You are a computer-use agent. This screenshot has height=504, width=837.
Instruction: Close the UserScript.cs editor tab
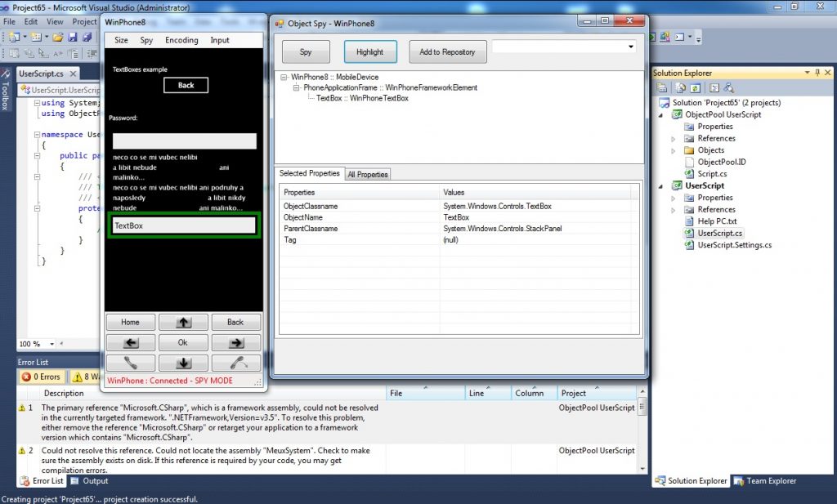[x=73, y=74]
